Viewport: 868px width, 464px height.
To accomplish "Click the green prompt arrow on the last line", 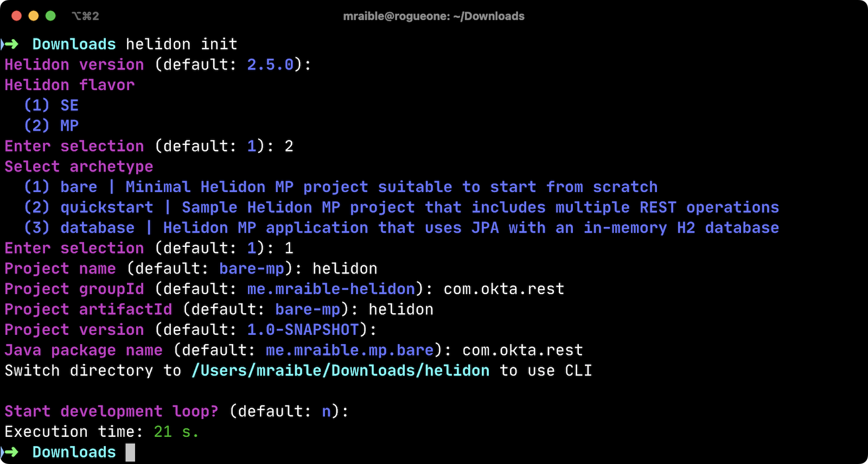I will pyautogui.click(x=10, y=452).
